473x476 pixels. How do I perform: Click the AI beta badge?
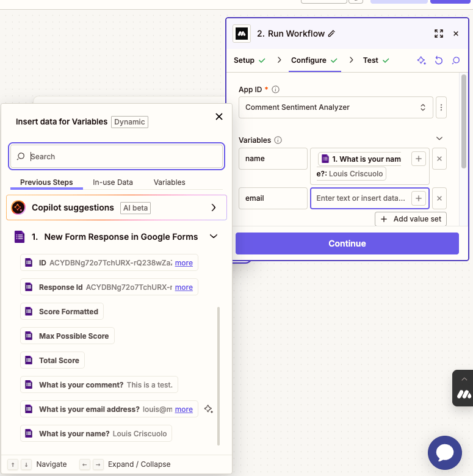135,208
